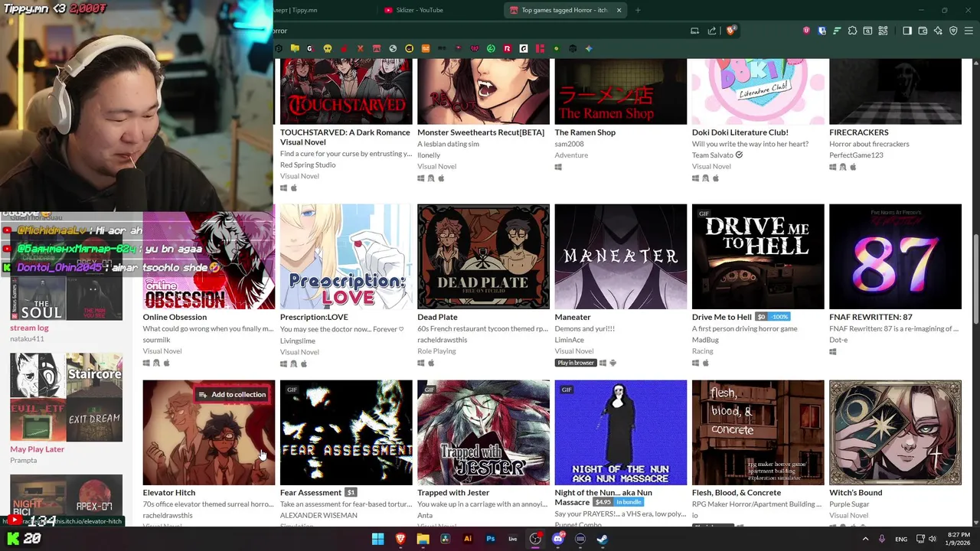This screenshot has width=980, height=551.
Task: Click Night of the Nun thumbnail
Action: (621, 432)
